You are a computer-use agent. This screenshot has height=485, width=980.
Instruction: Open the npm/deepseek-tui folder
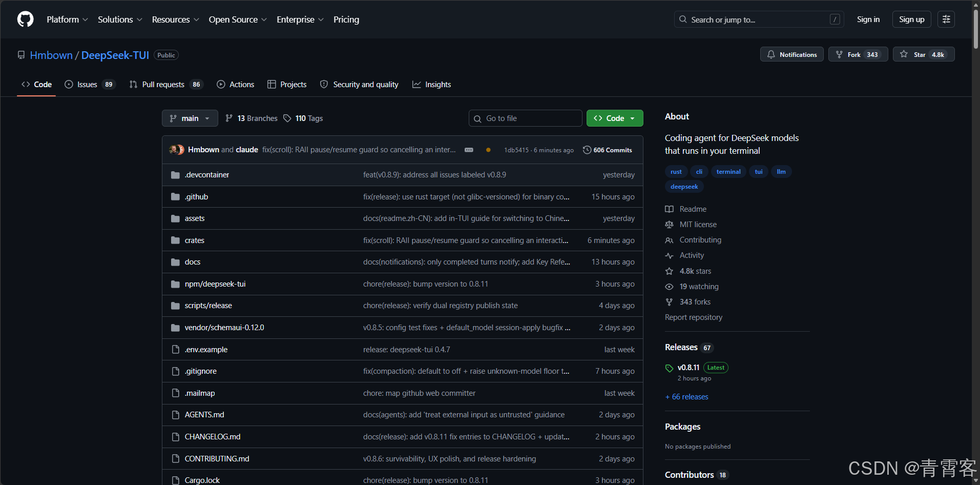[x=215, y=284]
